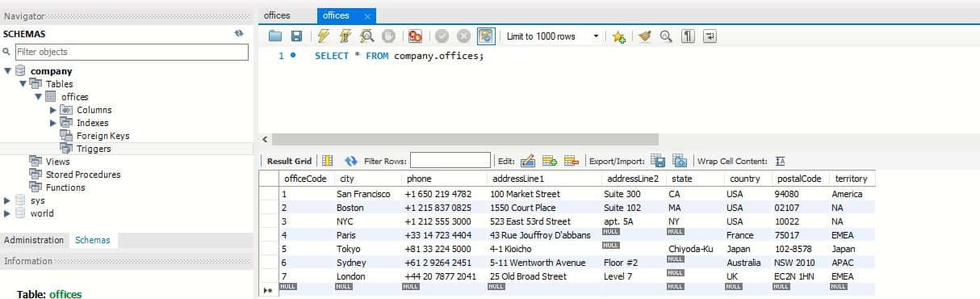Toggle wrap cell content icon

pos(781,161)
